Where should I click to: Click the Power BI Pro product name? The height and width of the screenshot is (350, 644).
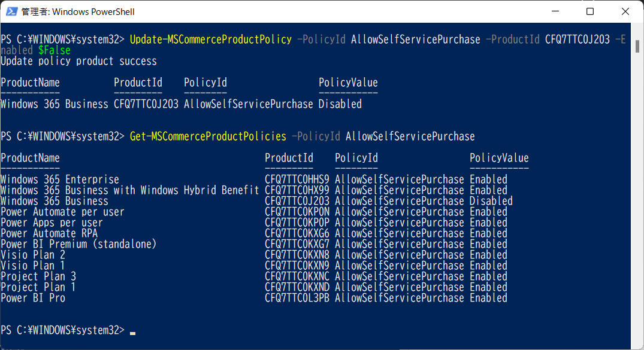tap(33, 298)
